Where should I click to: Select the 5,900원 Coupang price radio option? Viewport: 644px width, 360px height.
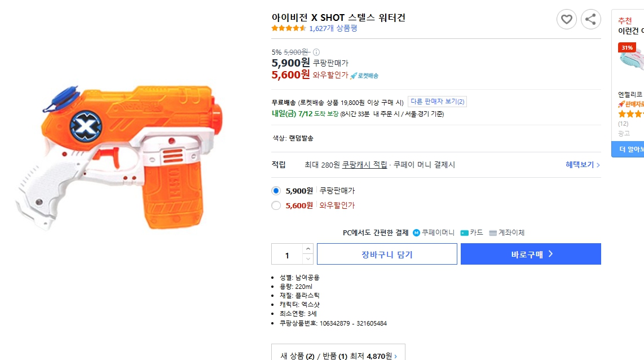tap(276, 191)
